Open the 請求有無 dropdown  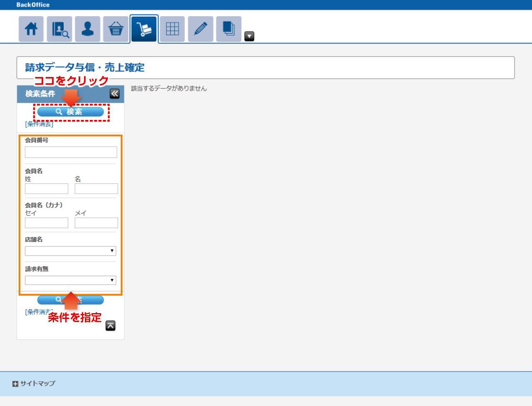pos(71,280)
